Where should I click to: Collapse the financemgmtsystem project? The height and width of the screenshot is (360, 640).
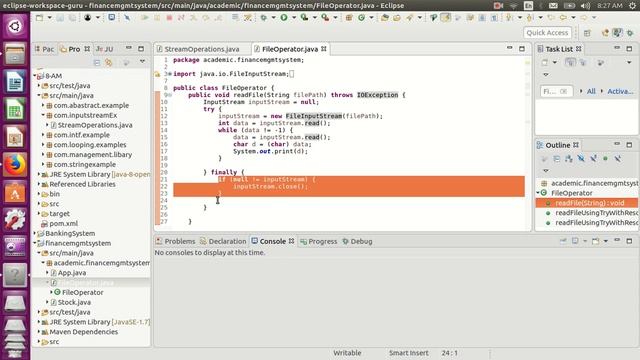(x=35, y=243)
